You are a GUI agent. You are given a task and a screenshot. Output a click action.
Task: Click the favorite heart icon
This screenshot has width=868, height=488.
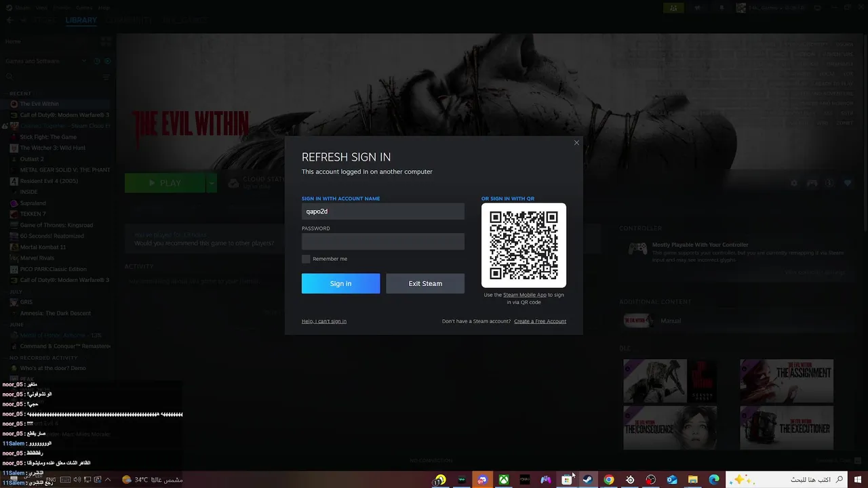(x=848, y=183)
